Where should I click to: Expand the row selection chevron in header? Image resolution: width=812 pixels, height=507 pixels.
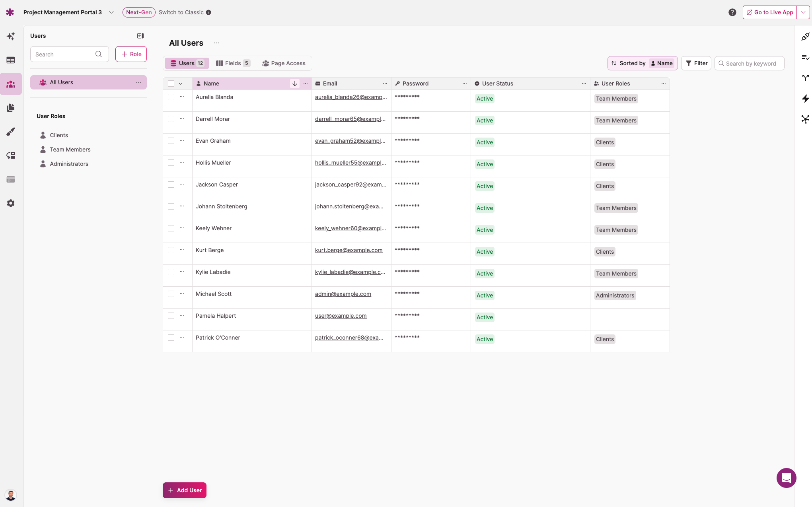tap(181, 84)
